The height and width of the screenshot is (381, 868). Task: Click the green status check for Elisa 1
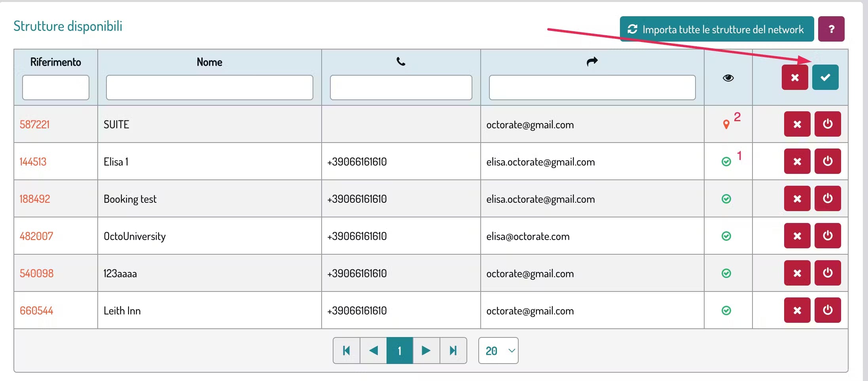coord(726,162)
